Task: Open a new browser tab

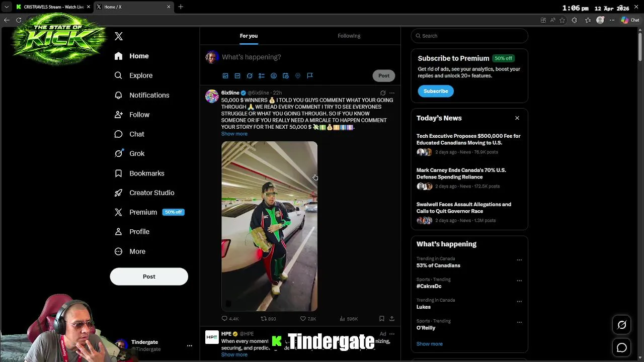Action: tap(181, 7)
